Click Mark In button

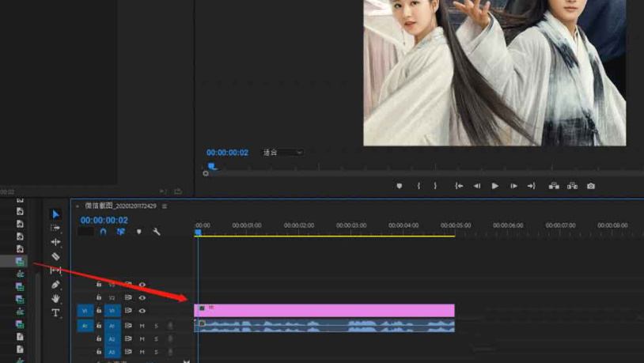[419, 186]
